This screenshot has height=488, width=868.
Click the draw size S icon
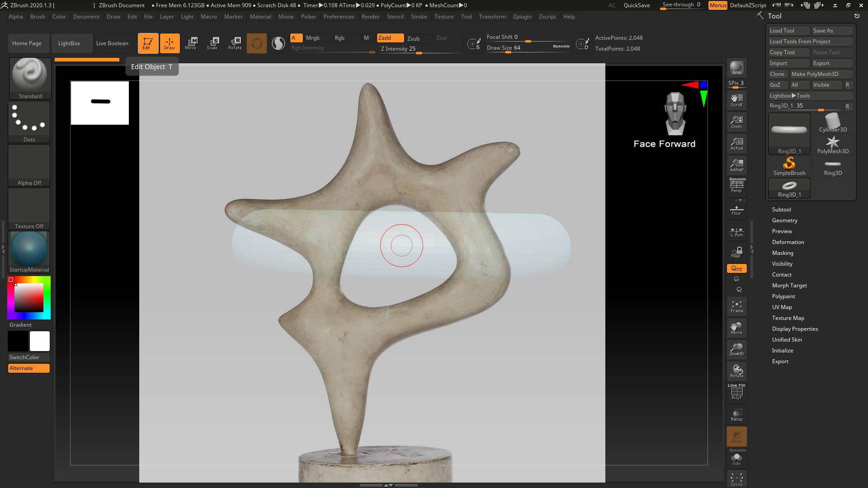click(x=474, y=44)
